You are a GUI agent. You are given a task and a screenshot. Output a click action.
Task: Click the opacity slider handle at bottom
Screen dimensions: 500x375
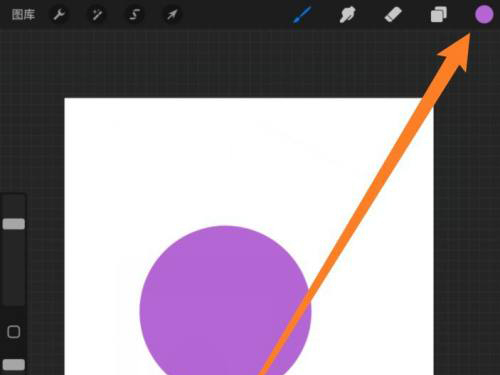point(14,365)
